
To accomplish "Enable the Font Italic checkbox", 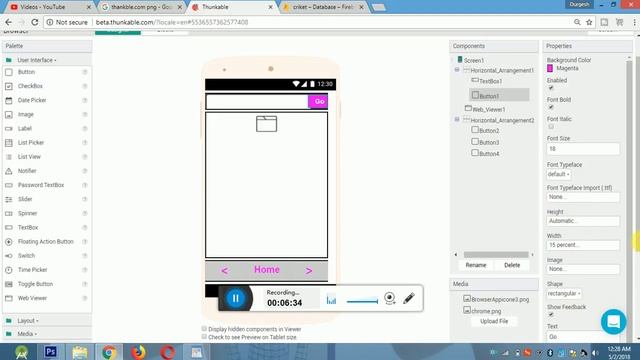I will point(551,127).
